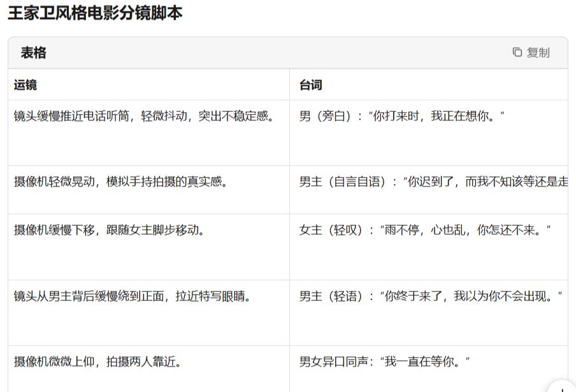This screenshot has height=392, width=576.
Task: Select the cell 摄像机缓慢下移，跟随女主脚步移动
Action: point(110,230)
